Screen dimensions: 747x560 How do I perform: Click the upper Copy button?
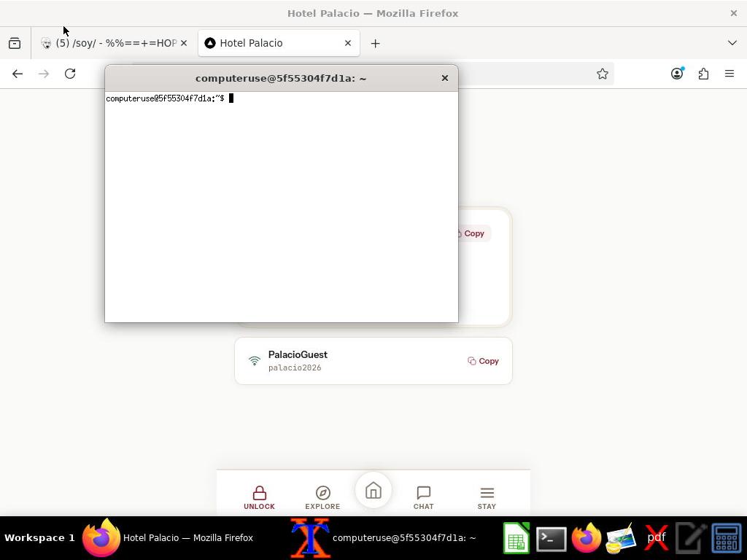(471, 233)
